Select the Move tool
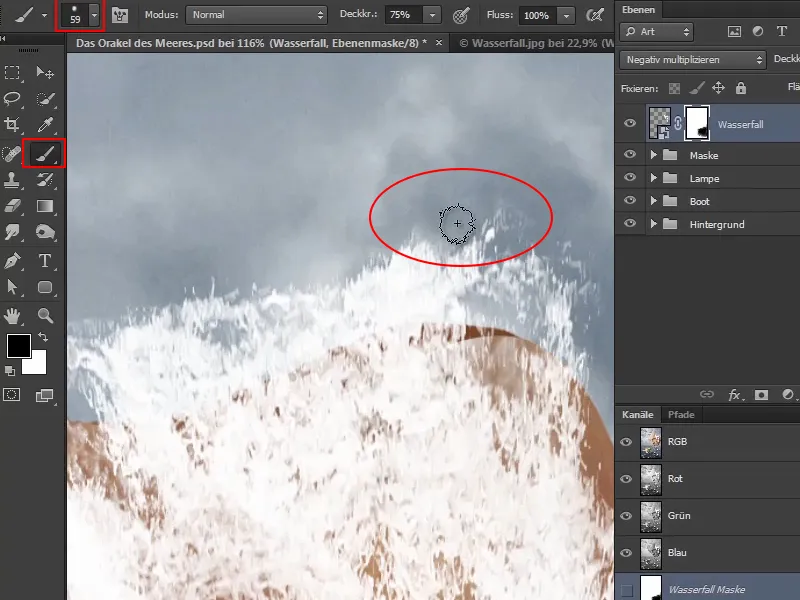Viewport: 800px width, 600px height. [45, 72]
